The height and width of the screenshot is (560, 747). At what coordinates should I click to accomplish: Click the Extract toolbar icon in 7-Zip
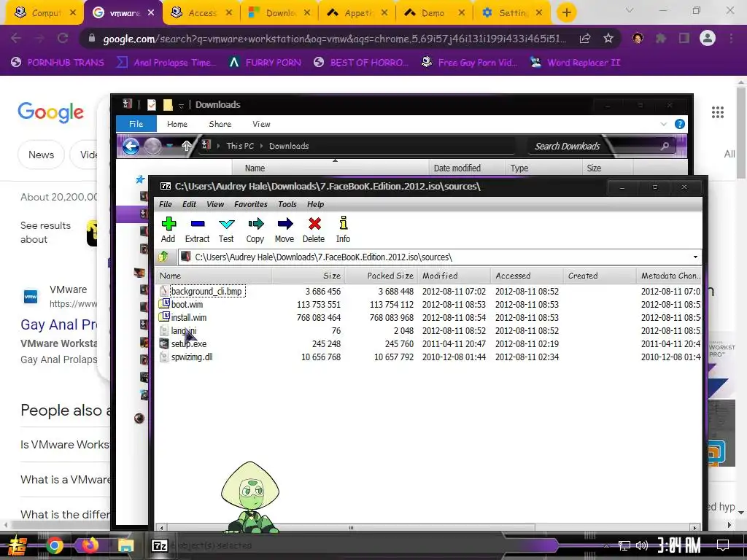[197, 230]
